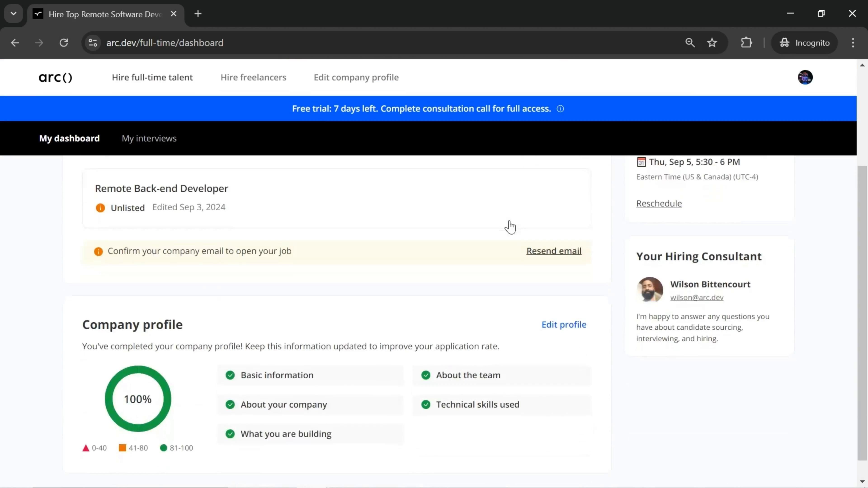Reload the page

point(64,43)
